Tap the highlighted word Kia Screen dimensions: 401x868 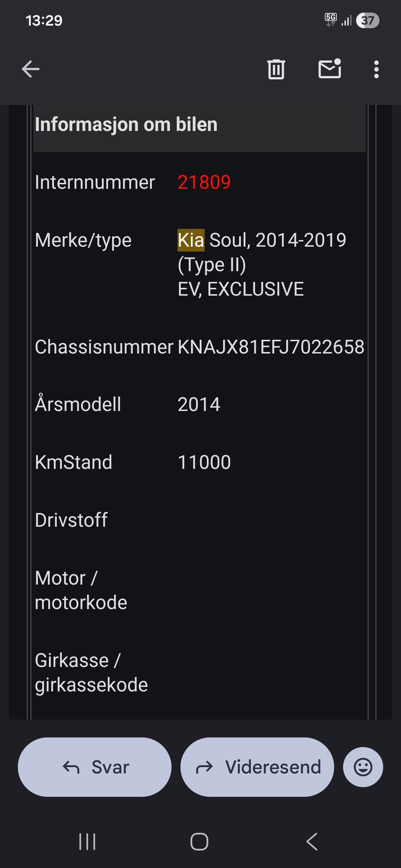click(191, 240)
